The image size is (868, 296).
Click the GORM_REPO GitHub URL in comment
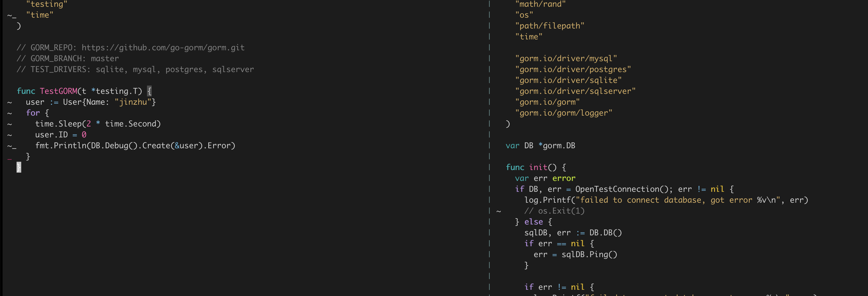[163, 48]
